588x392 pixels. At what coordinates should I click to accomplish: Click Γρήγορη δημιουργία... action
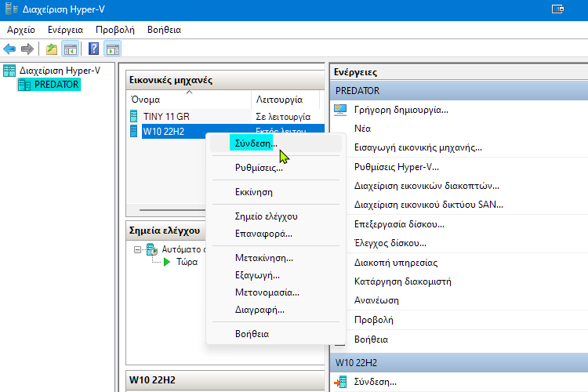401,110
